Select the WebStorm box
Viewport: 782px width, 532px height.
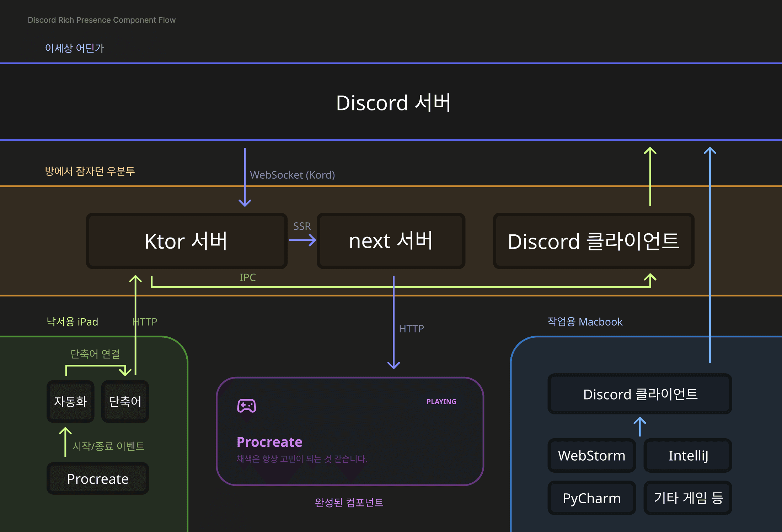coord(591,455)
